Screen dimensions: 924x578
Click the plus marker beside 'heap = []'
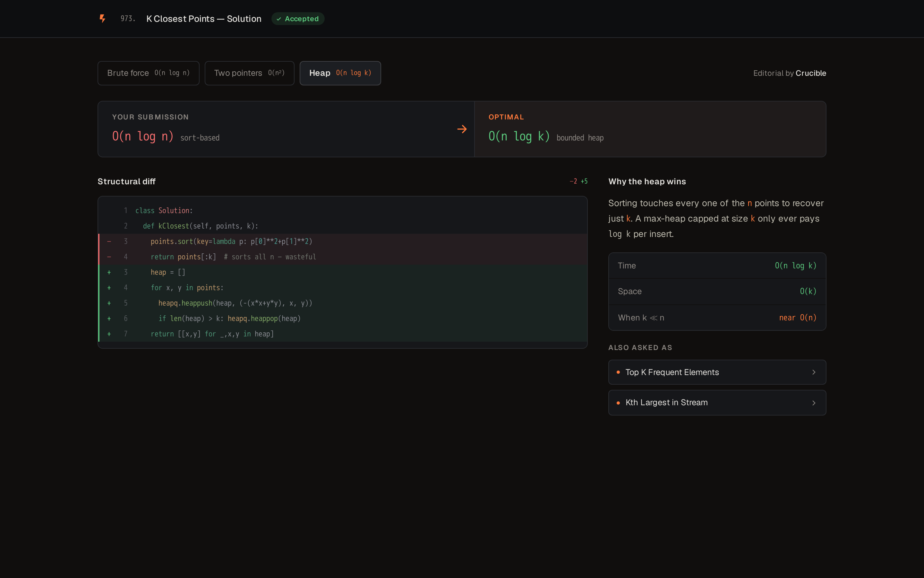(109, 272)
